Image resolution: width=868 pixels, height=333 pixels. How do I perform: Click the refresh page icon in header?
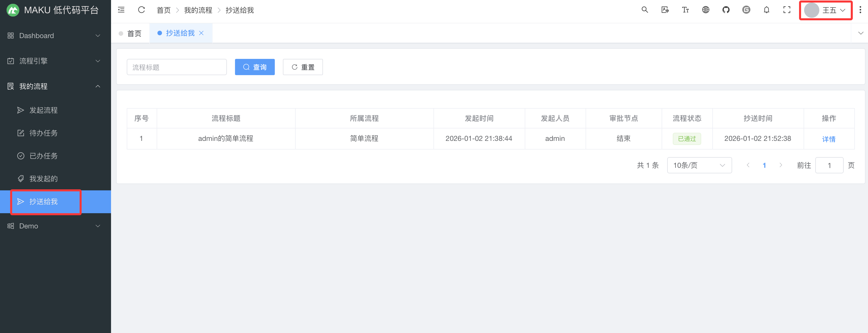click(x=141, y=10)
